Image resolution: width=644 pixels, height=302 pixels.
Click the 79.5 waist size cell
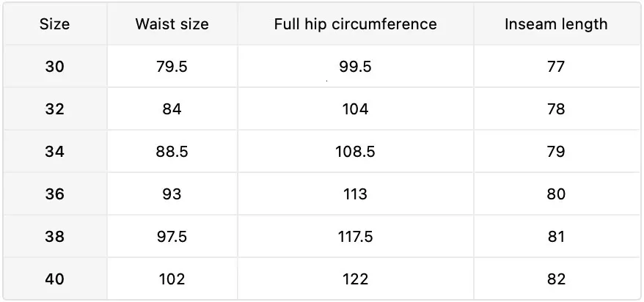[172, 67]
